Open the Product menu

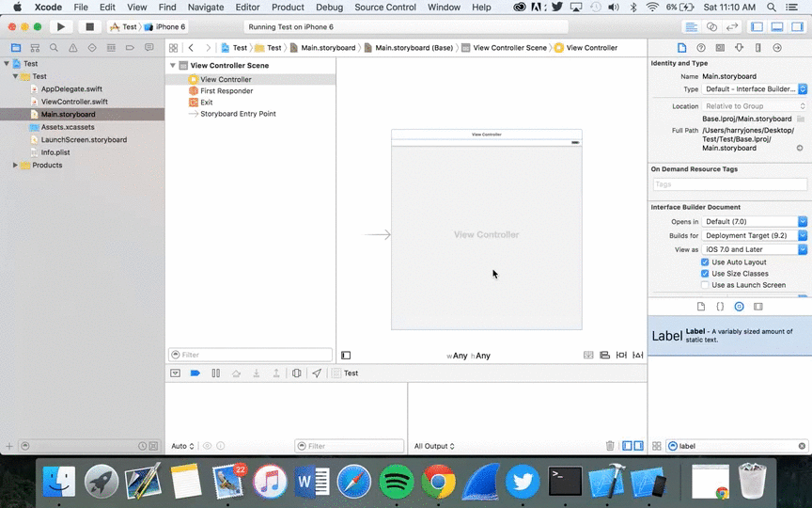click(288, 8)
